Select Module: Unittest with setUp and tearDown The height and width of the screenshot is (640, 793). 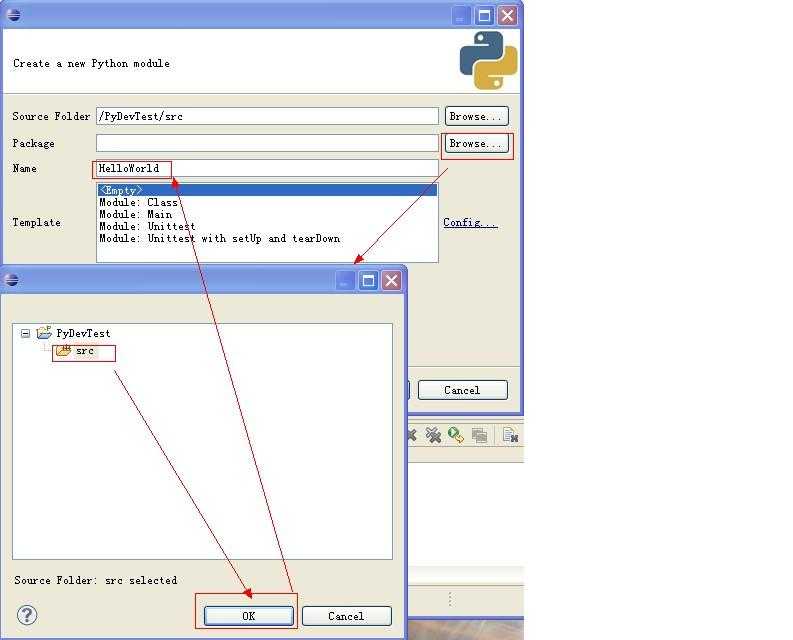[x=219, y=238]
